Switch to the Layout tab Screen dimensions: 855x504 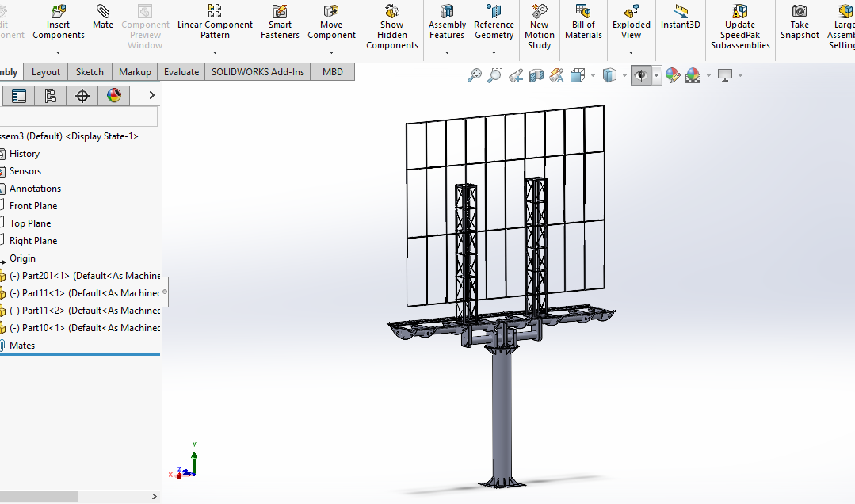(x=46, y=72)
